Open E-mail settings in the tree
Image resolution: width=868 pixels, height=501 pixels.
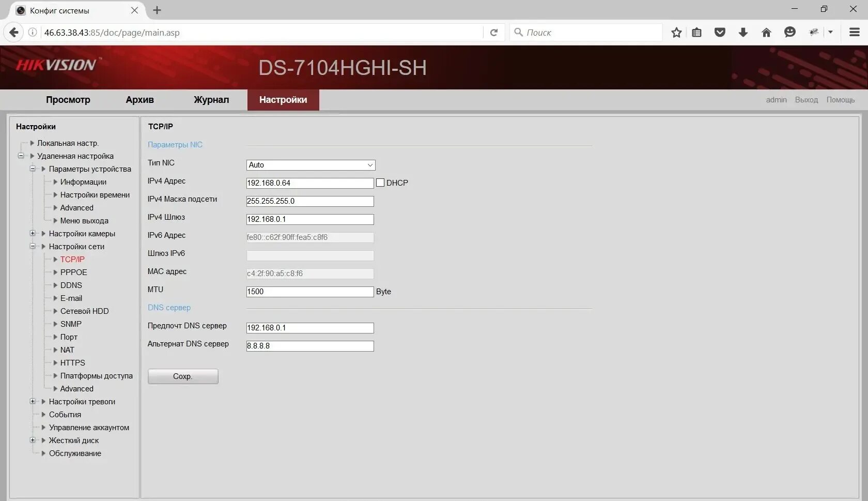[x=71, y=298]
